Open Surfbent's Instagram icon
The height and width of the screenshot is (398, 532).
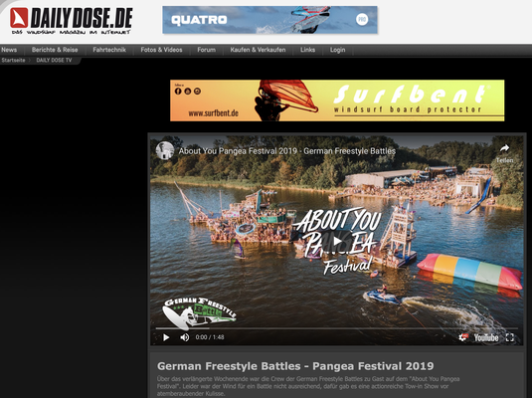tap(197, 91)
